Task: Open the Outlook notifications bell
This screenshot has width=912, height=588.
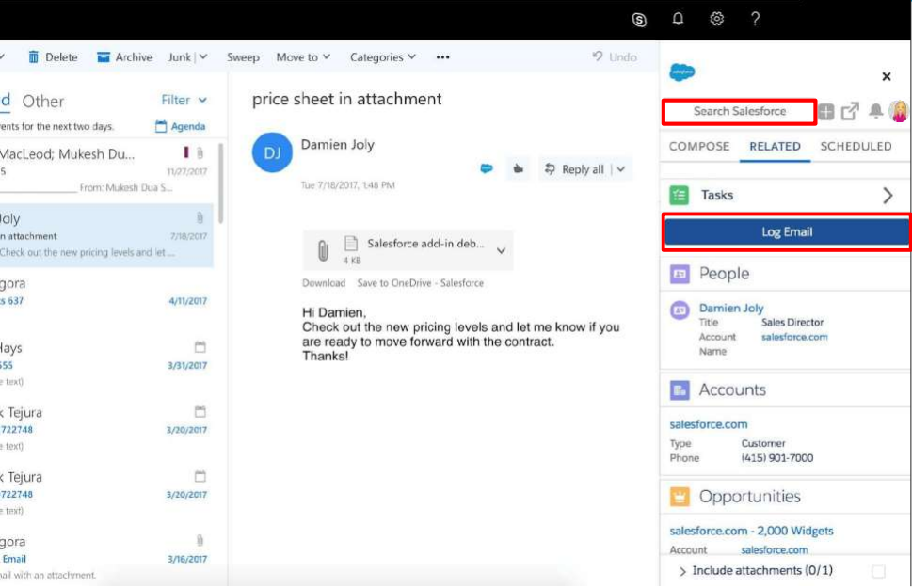Action: click(x=678, y=19)
